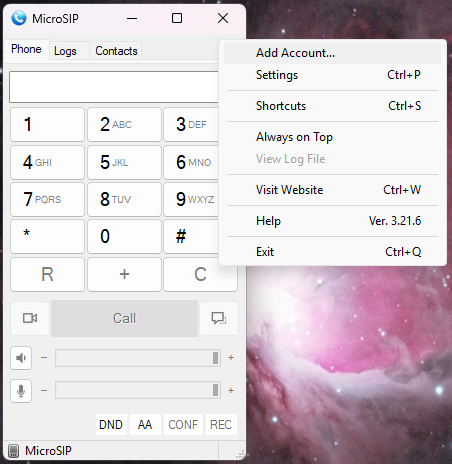Screen dimensions: 452x464
Task: Increase speaker volume with plus
Action: [x=231, y=358]
